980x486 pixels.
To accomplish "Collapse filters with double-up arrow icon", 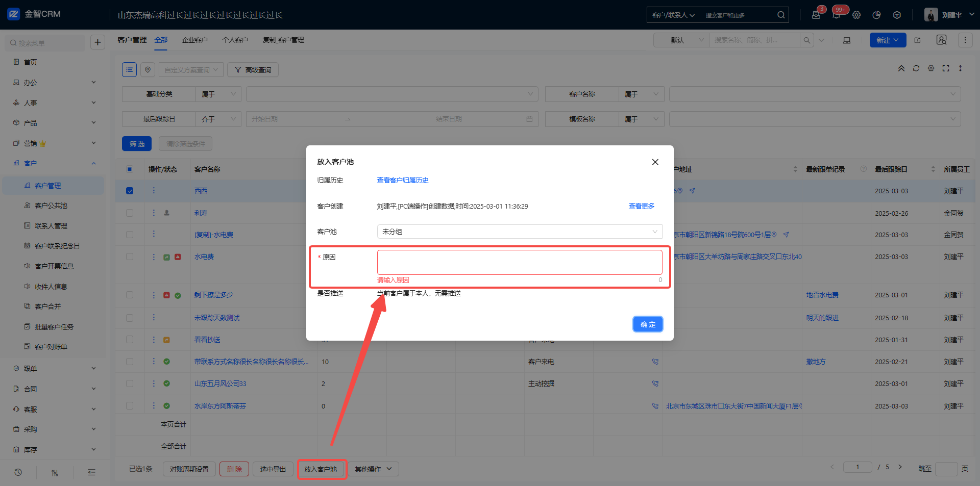I will (x=901, y=68).
